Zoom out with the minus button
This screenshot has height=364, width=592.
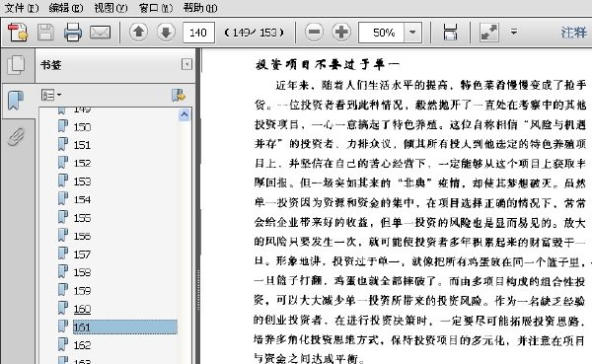pyautogui.click(x=314, y=32)
